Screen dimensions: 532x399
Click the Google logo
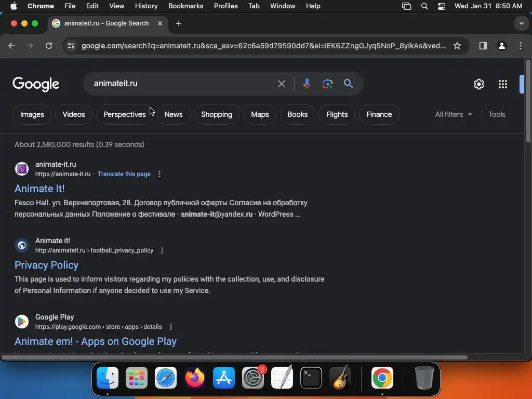tap(36, 84)
